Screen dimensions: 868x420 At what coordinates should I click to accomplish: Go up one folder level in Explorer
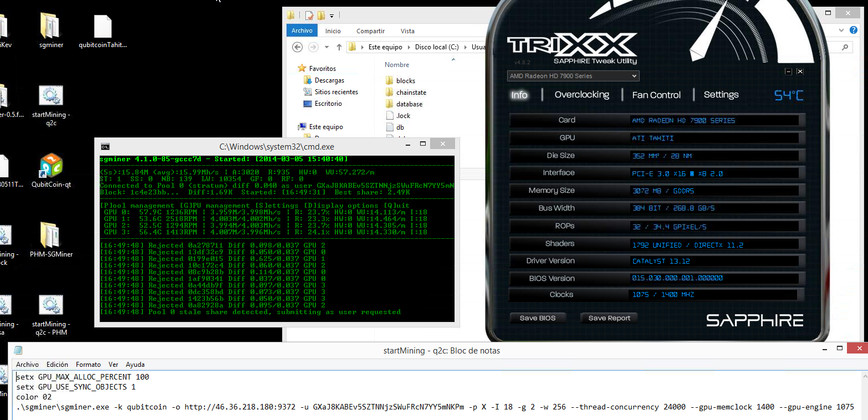click(x=339, y=47)
